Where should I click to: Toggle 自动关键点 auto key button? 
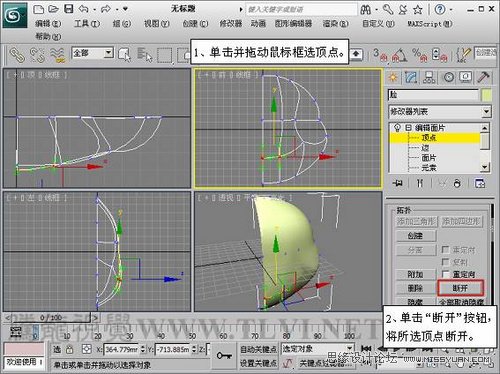coord(259,349)
